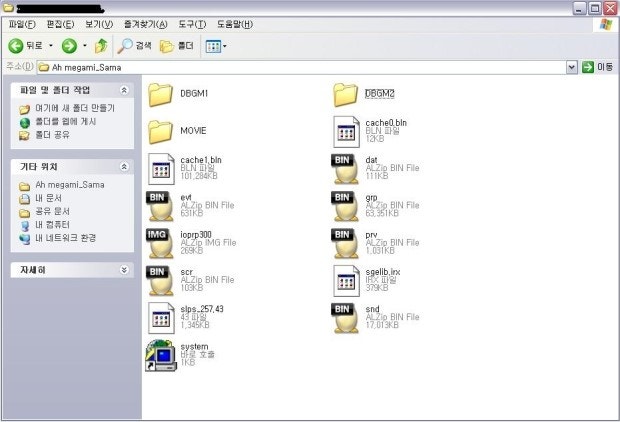Expand the 자세히 details panel

pyautogui.click(x=124, y=270)
